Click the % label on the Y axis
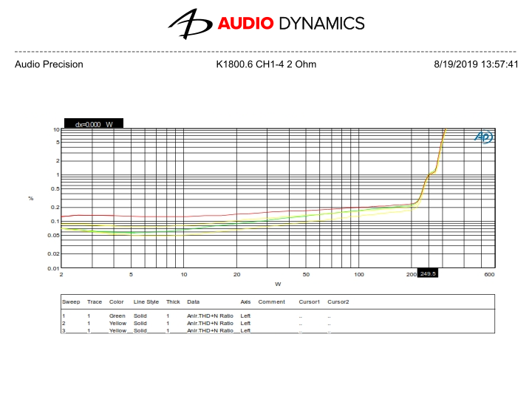This screenshot has height=399, width=532. (30, 198)
